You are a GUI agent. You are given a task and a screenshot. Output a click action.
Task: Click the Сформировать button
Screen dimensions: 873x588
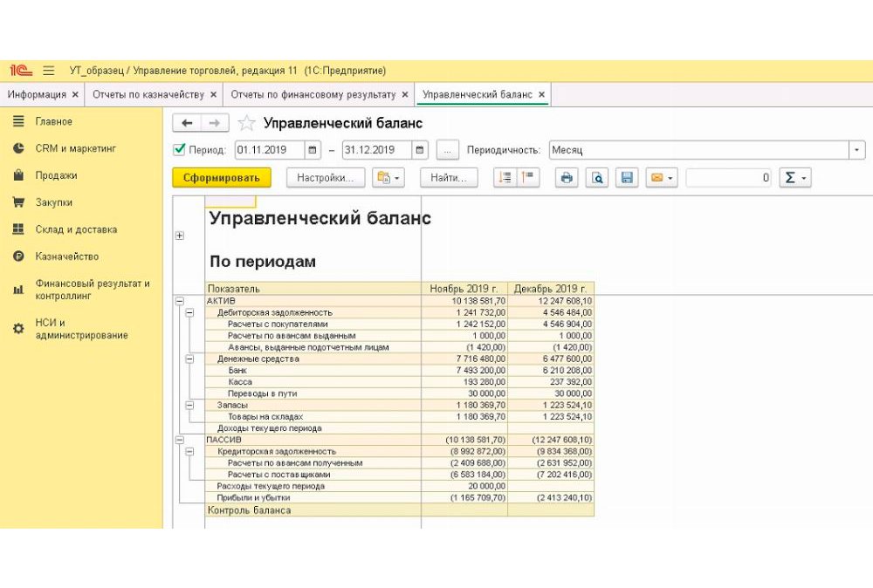[x=222, y=178]
